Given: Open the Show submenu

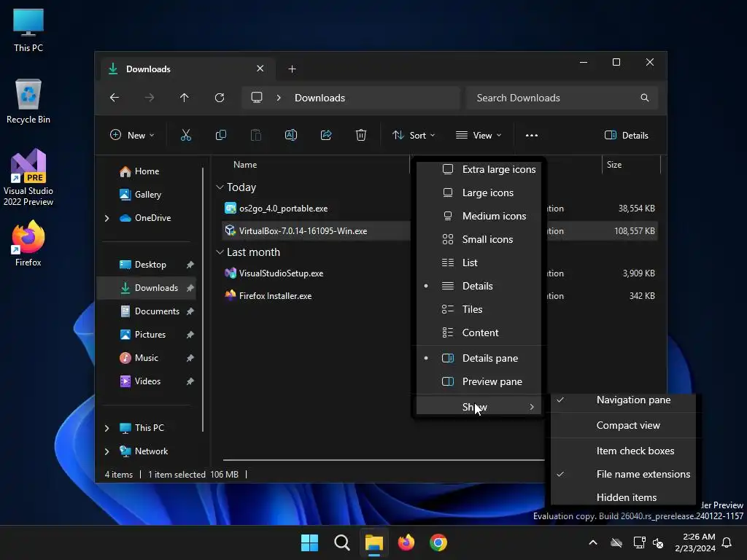Looking at the screenshot, I should pyautogui.click(x=479, y=407).
